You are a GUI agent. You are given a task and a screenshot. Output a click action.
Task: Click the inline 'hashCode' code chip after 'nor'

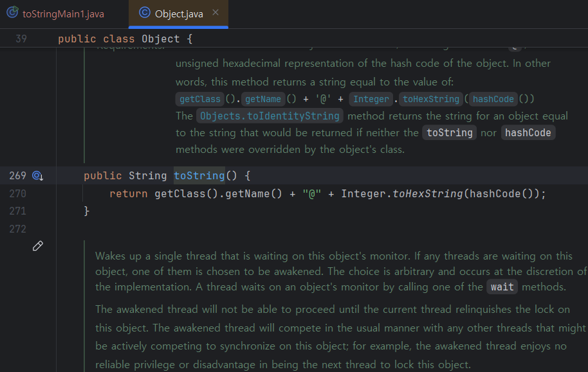point(528,132)
